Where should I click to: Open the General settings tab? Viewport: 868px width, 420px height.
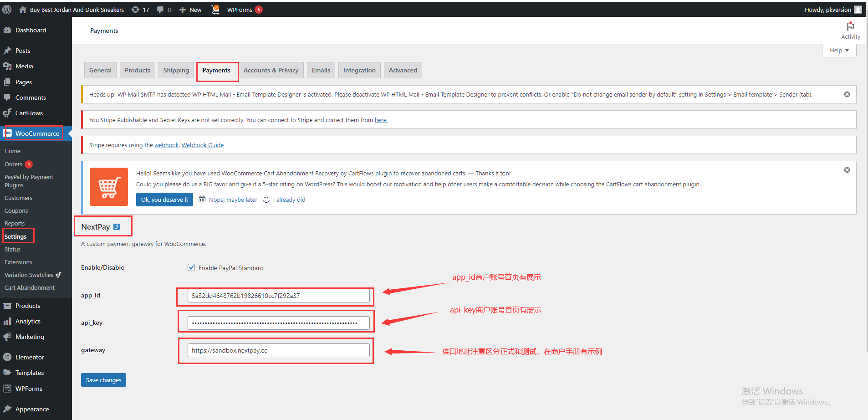(x=100, y=70)
